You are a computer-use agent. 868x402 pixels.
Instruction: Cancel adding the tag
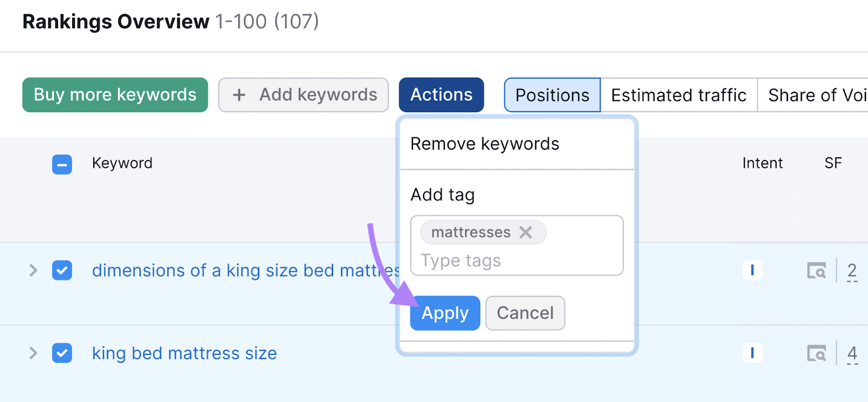525,313
